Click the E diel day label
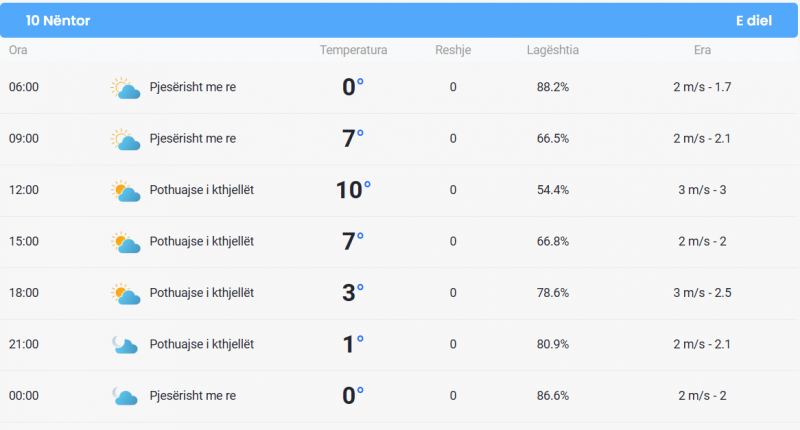The image size is (800, 430). [754, 20]
